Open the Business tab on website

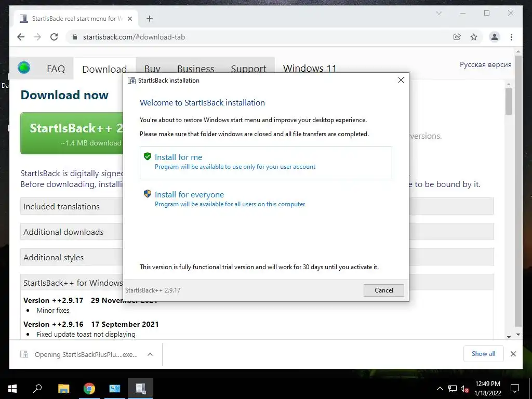(195, 69)
